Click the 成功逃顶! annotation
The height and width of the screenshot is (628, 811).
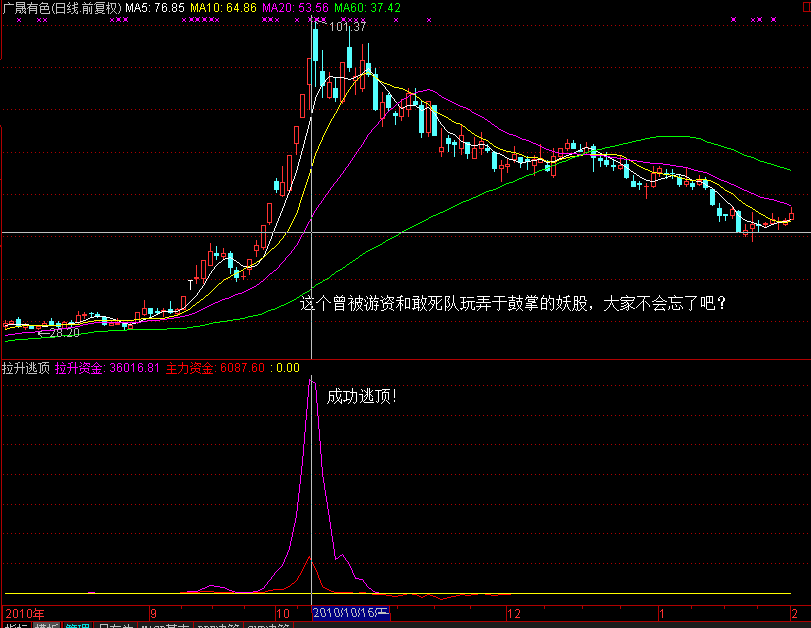[x=362, y=397]
